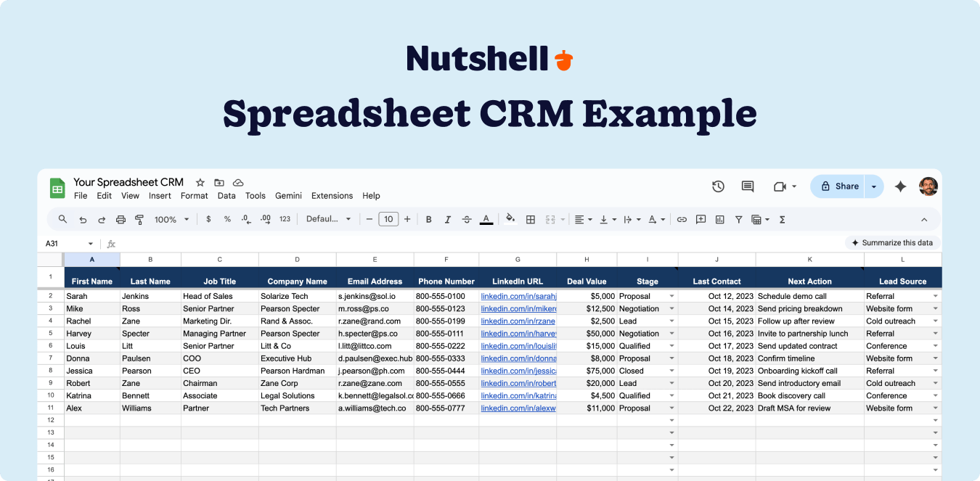The height and width of the screenshot is (481, 980).
Task: Open the File menu
Action: tap(81, 196)
